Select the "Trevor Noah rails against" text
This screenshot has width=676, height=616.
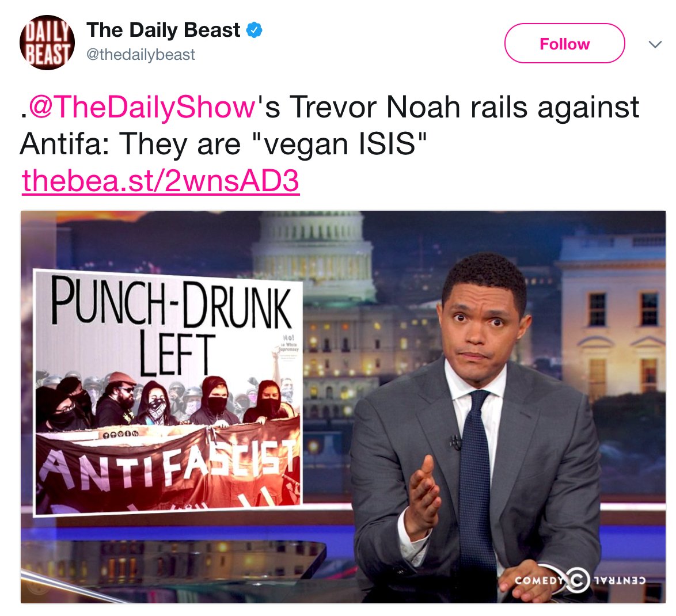click(464, 107)
